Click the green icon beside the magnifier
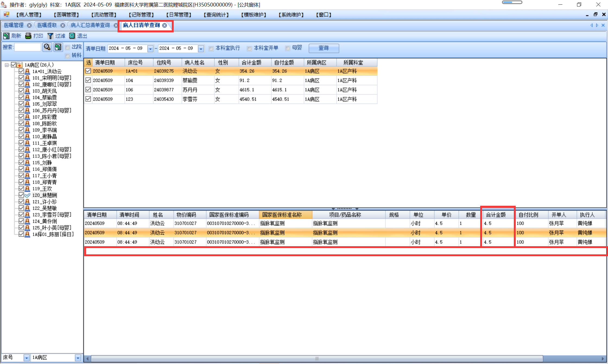Screen dimensions: 608x364 [x=58, y=47]
